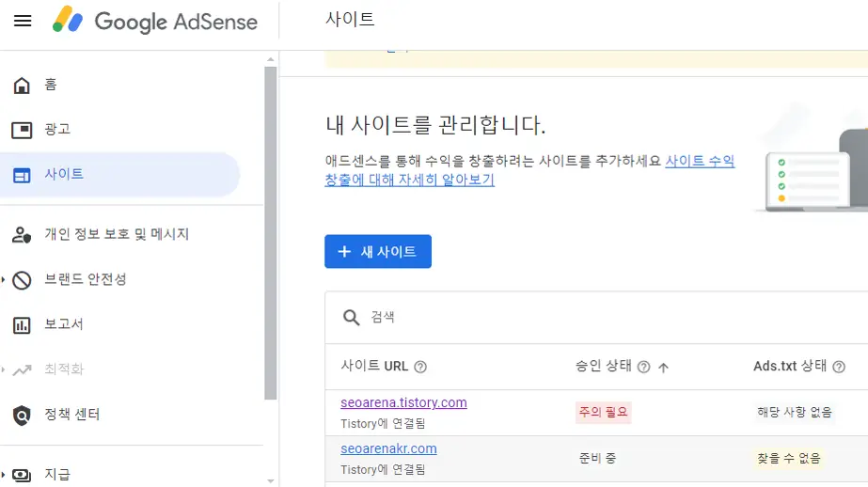Screen dimensions: 868x487
Task: Click the 새 사이트 button
Action: tap(377, 252)
